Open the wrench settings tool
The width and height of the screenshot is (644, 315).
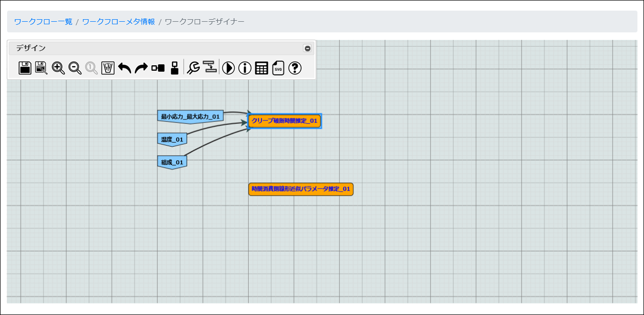click(193, 68)
